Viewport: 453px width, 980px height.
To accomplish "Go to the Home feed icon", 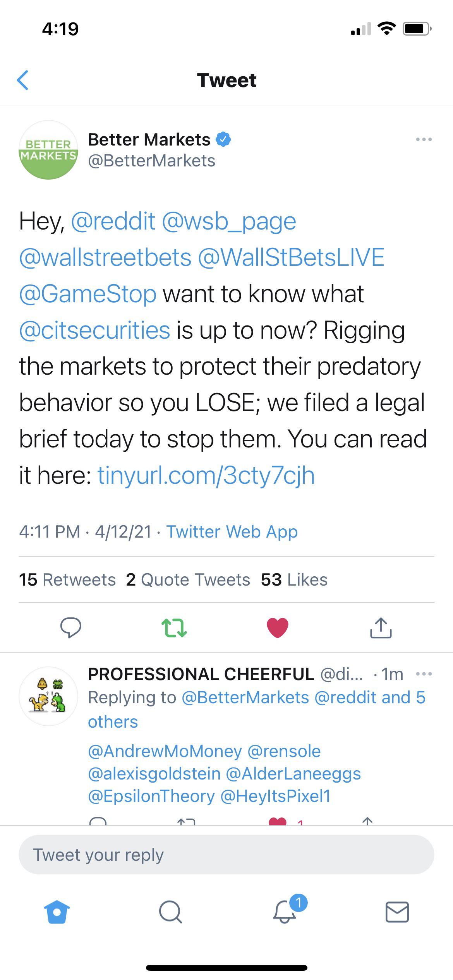I will 57,912.
